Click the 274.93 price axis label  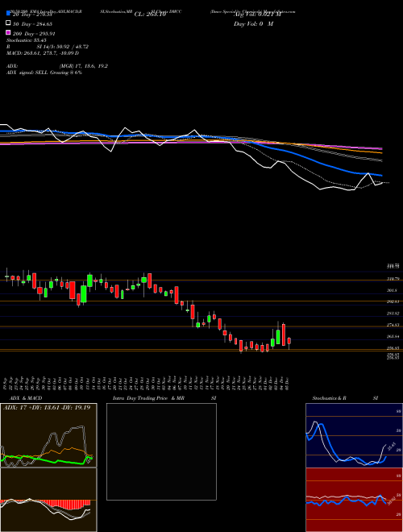tap(393, 325)
